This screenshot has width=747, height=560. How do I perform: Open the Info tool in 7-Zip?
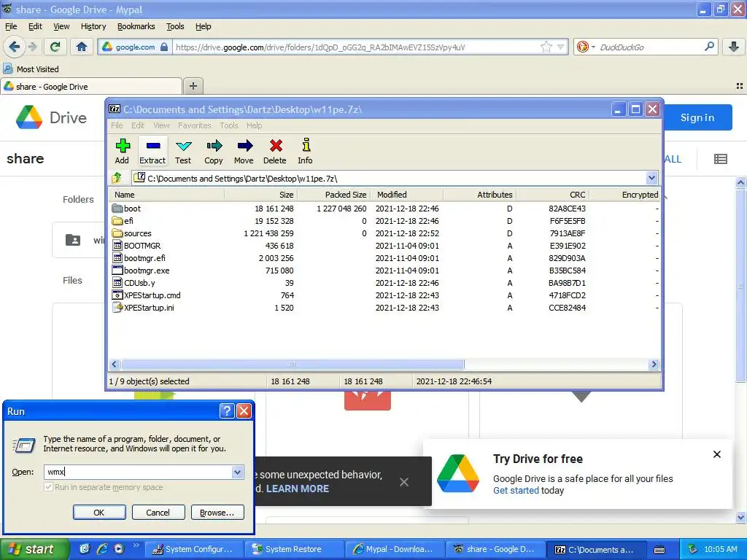point(306,152)
